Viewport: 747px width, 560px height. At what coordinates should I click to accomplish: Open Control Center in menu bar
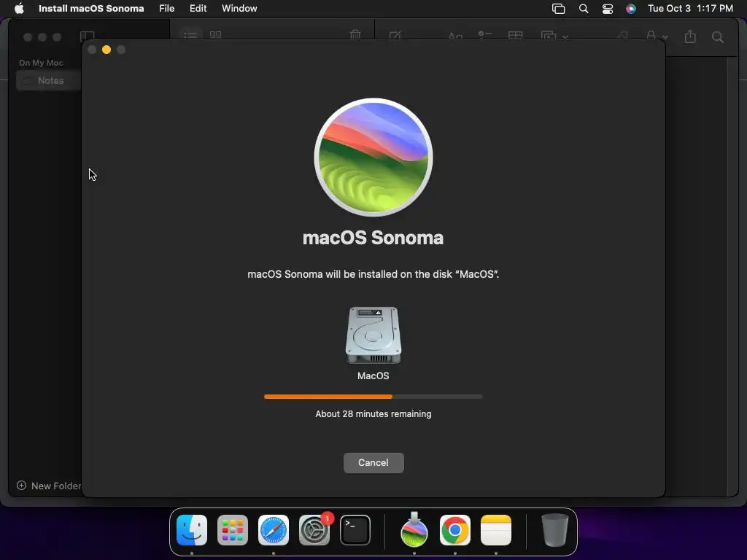coord(608,9)
